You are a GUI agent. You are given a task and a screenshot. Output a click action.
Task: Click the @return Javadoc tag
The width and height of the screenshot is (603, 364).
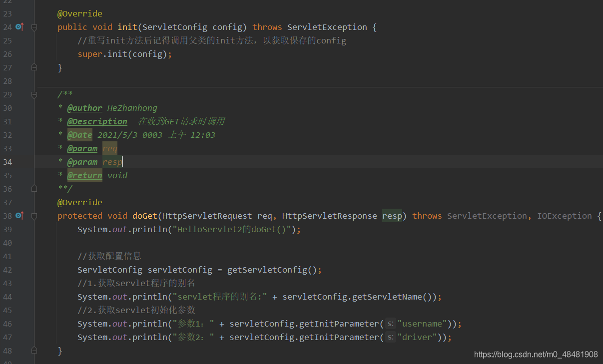[x=85, y=175]
